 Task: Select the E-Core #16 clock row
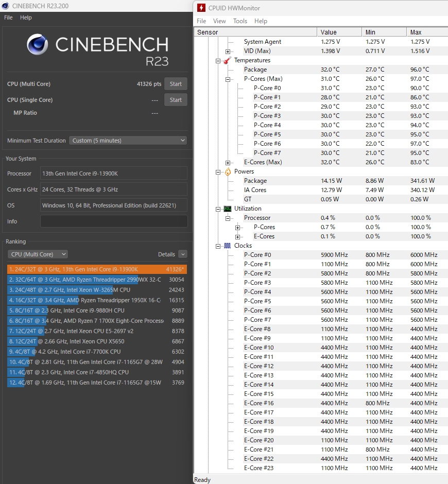coord(345,403)
